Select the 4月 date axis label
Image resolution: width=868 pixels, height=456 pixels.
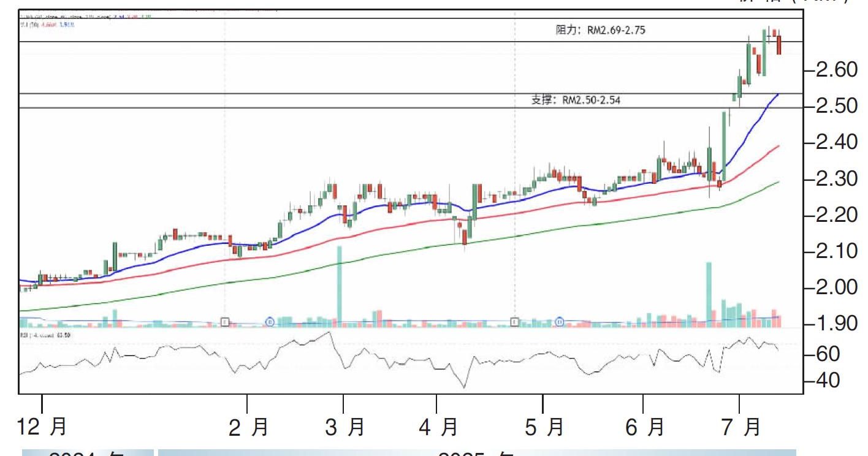click(x=438, y=427)
